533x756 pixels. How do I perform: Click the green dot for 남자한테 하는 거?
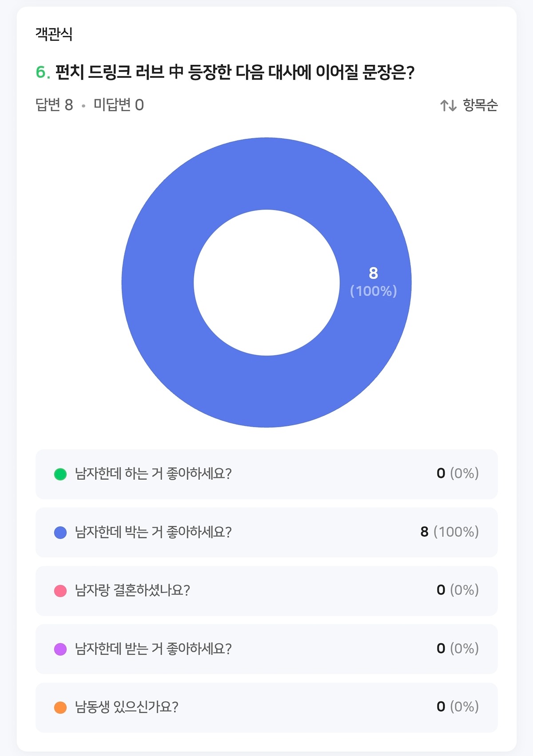click(x=60, y=474)
